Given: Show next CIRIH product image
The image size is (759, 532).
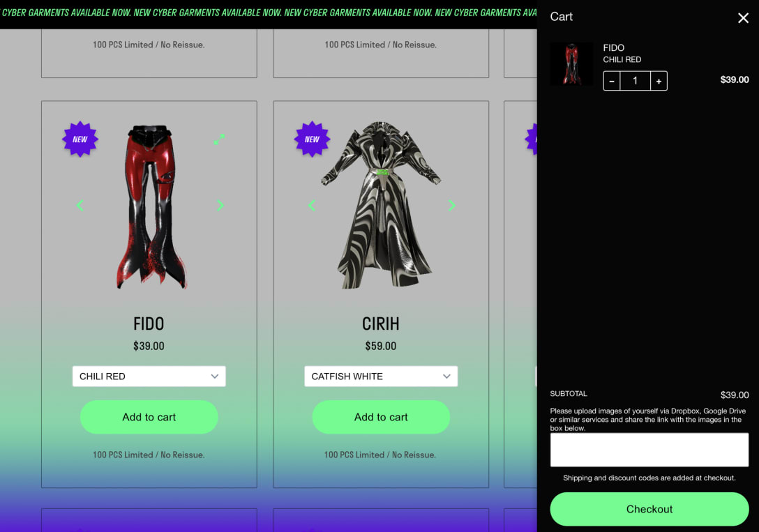Looking at the screenshot, I should (451, 206).
